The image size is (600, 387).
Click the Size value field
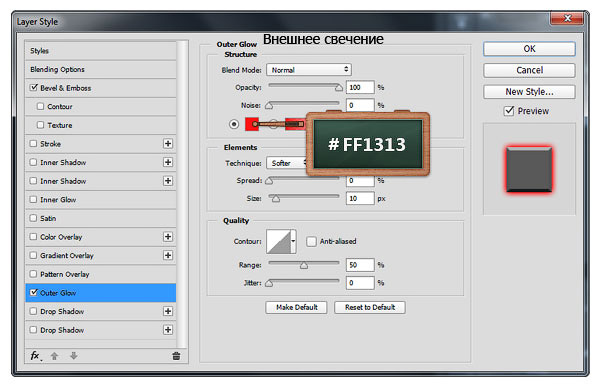(360, 198)
